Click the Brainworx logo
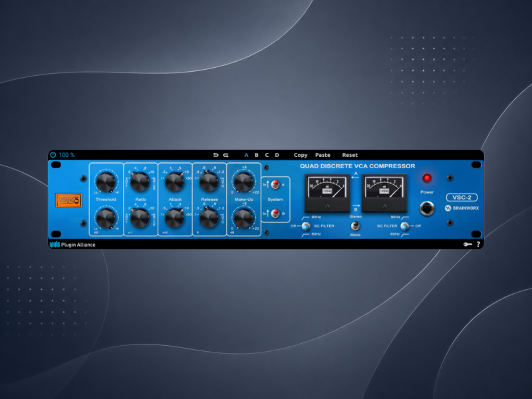The width and height of the screenshot is (532, 399). tap(462, 208)
